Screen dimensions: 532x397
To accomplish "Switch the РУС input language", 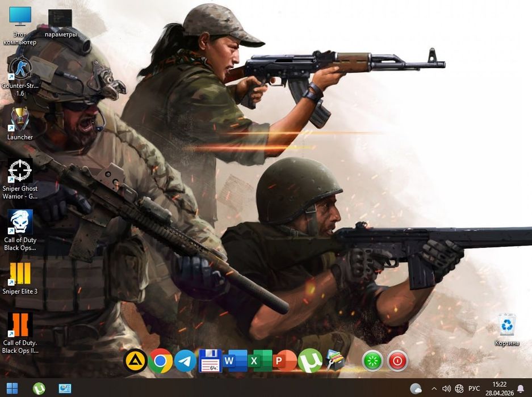I will coord(474,388).
